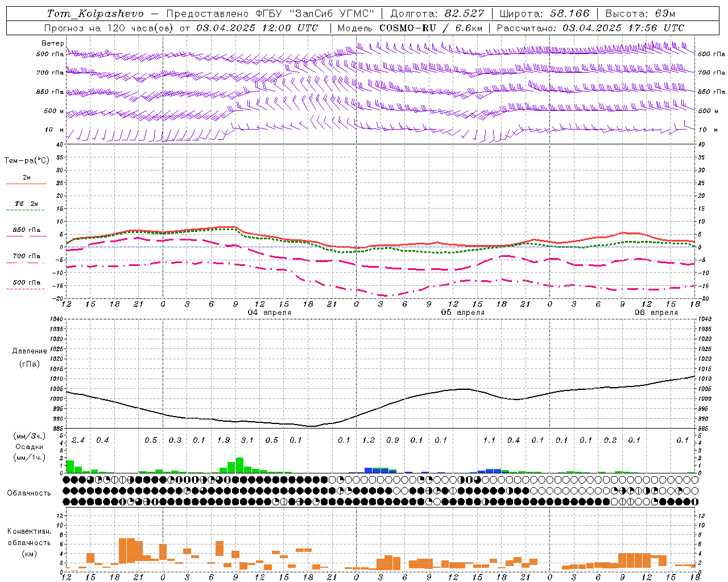
Task: Click the 'Широта: 58.166' latitude value
Action: pyautogui.click(x=544, y=14)
